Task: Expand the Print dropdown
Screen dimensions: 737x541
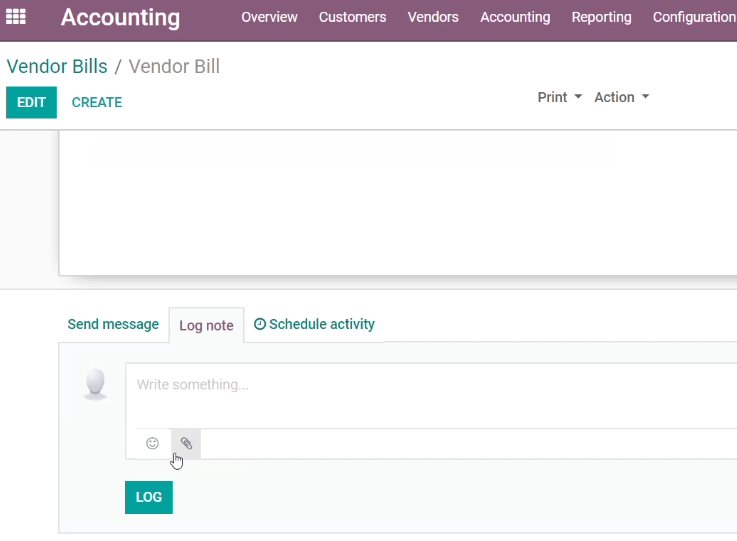Action: point(560,97)
